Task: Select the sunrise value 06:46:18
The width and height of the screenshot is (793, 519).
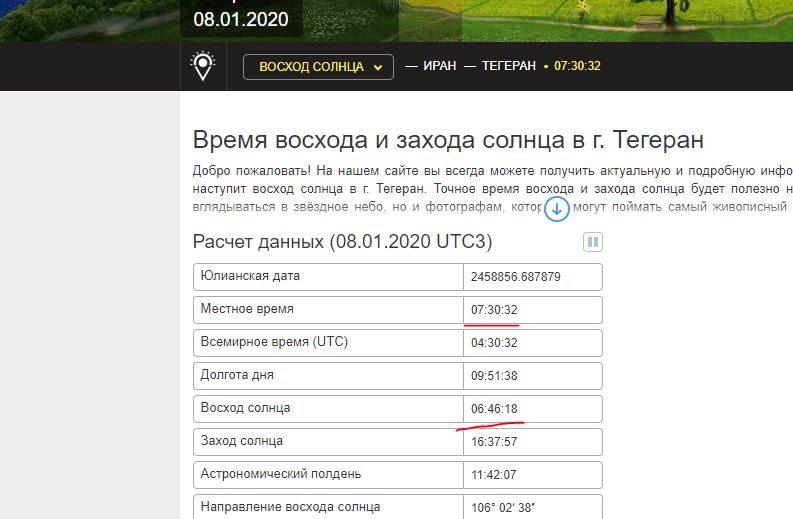Action: click(494, 409)
